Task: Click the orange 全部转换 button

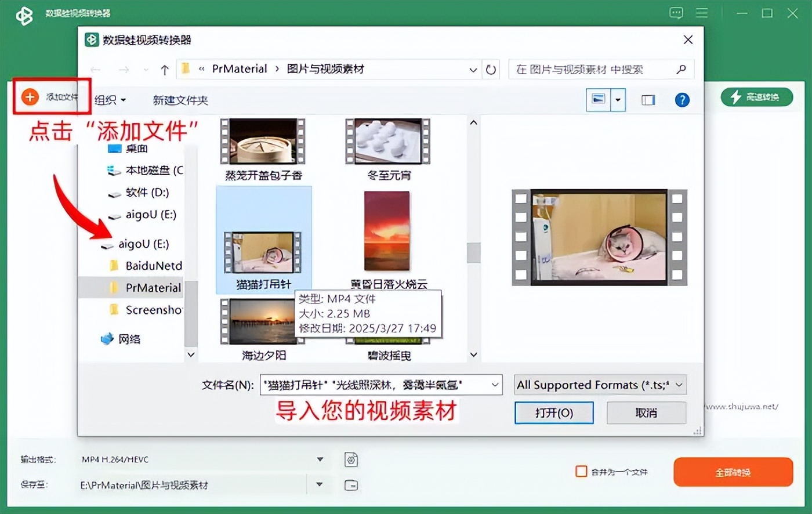Action: coord(733,472)
